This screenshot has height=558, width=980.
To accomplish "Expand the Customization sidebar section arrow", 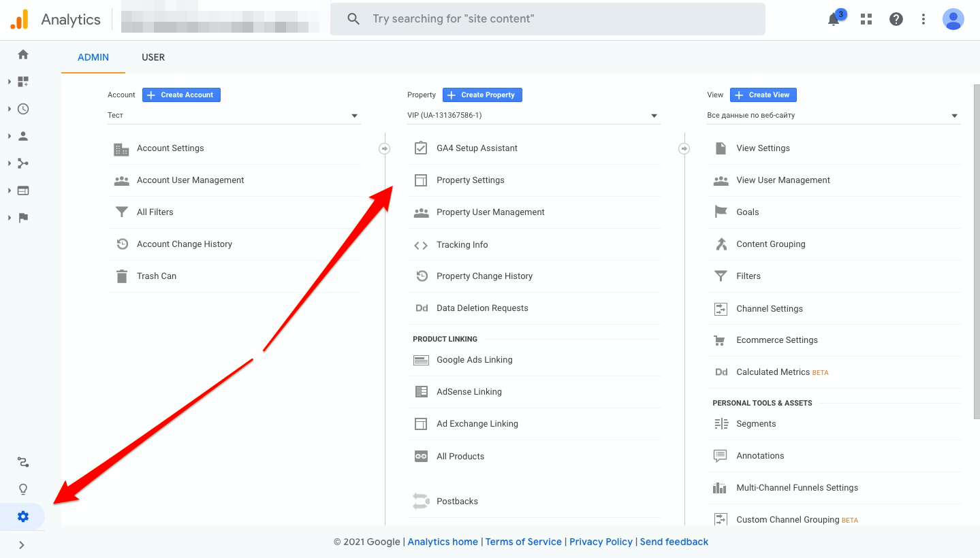I will pyautogui.click(x=10, y=82).
